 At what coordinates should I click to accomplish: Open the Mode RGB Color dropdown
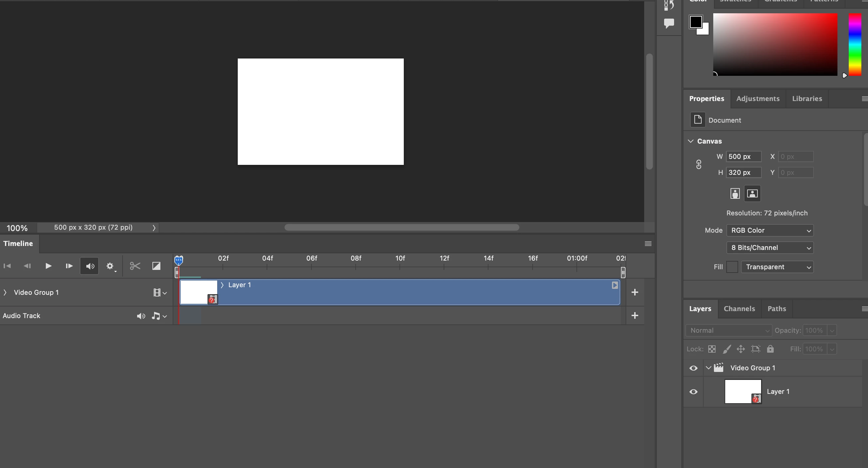[x=770, y=230]
